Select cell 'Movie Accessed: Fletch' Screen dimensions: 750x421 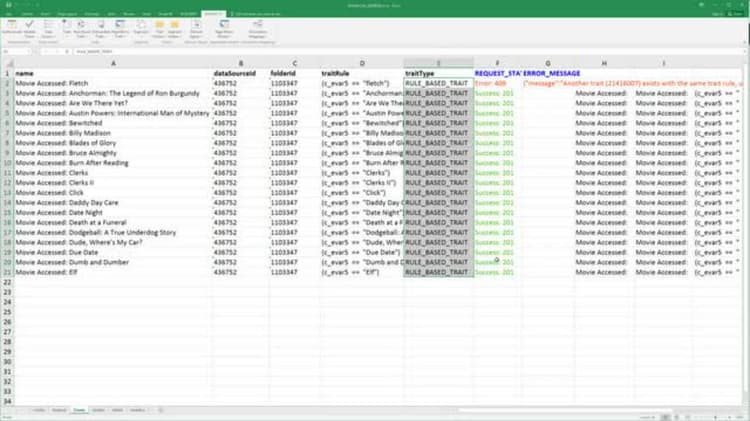click(x=113, y=83)
